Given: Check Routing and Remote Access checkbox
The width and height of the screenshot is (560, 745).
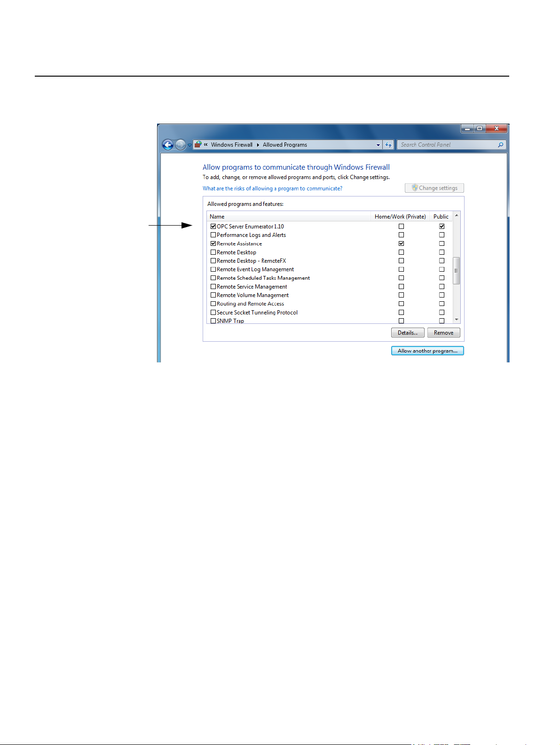Looking at the screenshot, I should (x=213, y=304).
